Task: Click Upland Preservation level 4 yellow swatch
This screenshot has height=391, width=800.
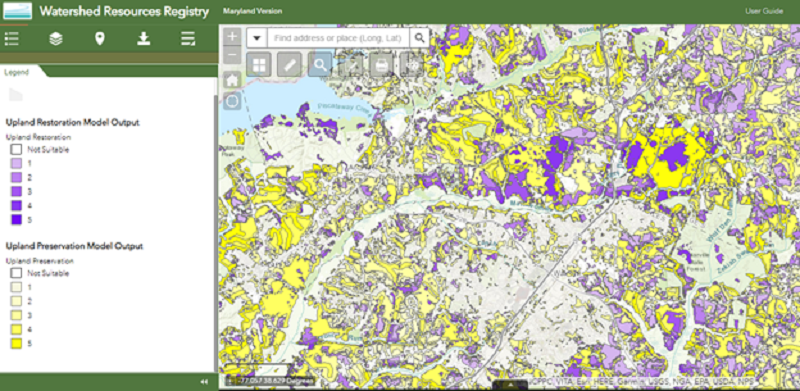Action: (16, 329)
